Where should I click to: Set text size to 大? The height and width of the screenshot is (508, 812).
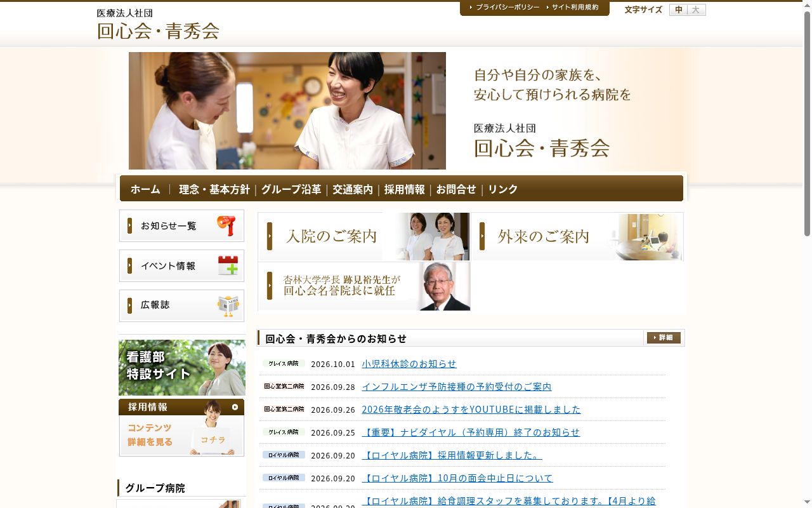[697, 10]
